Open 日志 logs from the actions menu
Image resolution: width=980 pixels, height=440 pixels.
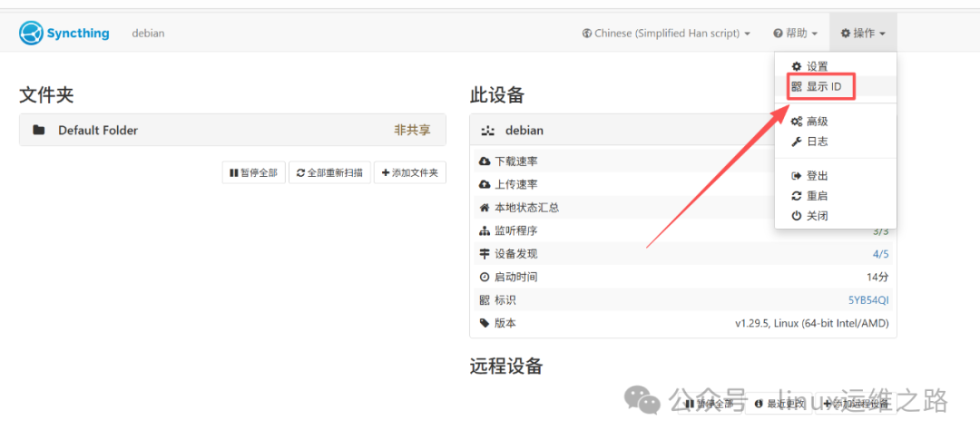click(x=835, y=142)
